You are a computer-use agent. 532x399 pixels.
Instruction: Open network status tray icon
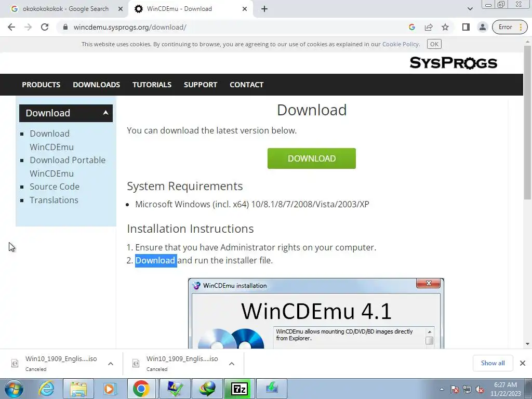pos(467,389)
